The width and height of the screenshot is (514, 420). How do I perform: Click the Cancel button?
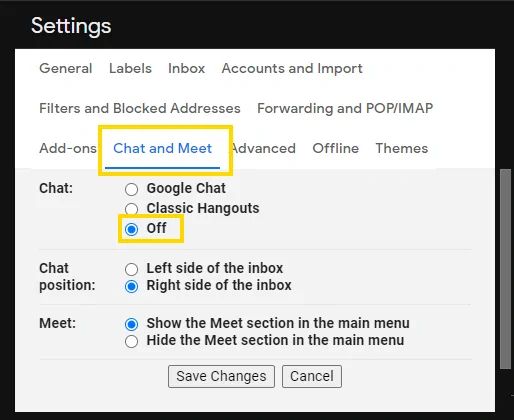312,376
